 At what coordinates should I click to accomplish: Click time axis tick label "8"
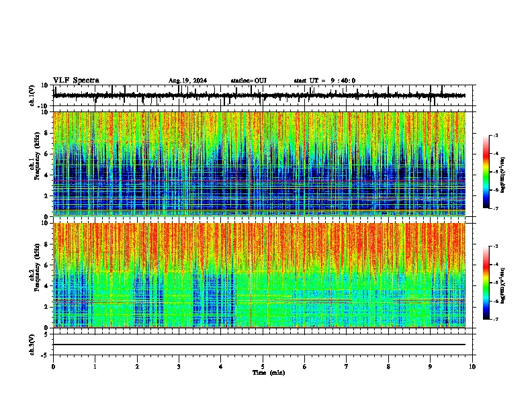388,367
